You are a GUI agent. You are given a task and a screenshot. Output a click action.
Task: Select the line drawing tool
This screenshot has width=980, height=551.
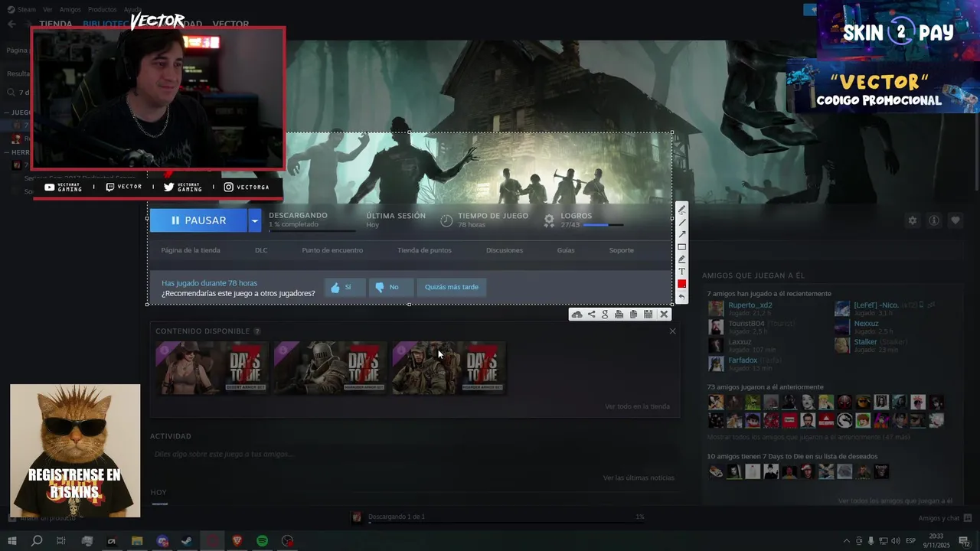click(681, 222)
